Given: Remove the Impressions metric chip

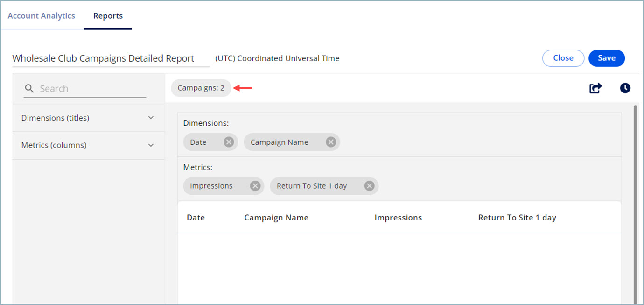Looking at the screenshot, I should click(255, 186).
